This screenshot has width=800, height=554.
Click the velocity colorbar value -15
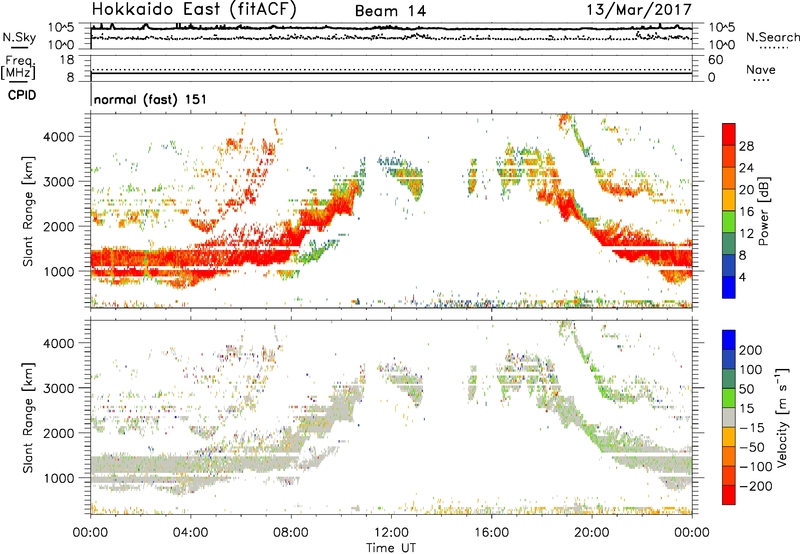tap(752, 427)
